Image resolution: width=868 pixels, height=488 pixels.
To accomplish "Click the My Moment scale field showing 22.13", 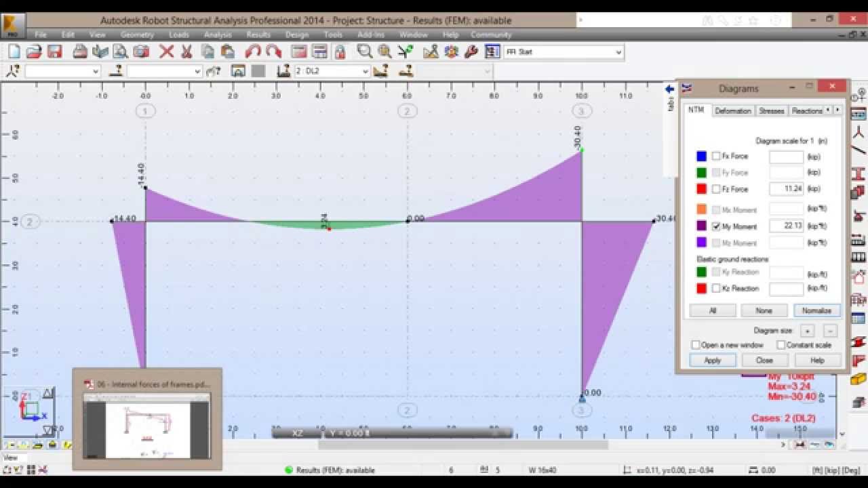I will coord(787,226).
